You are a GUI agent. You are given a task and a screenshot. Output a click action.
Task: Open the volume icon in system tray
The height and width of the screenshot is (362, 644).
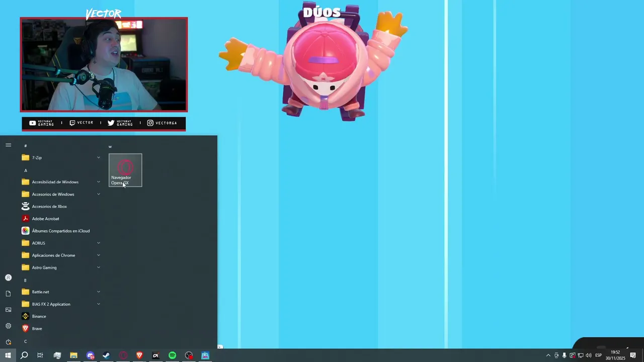pos(588,355)
